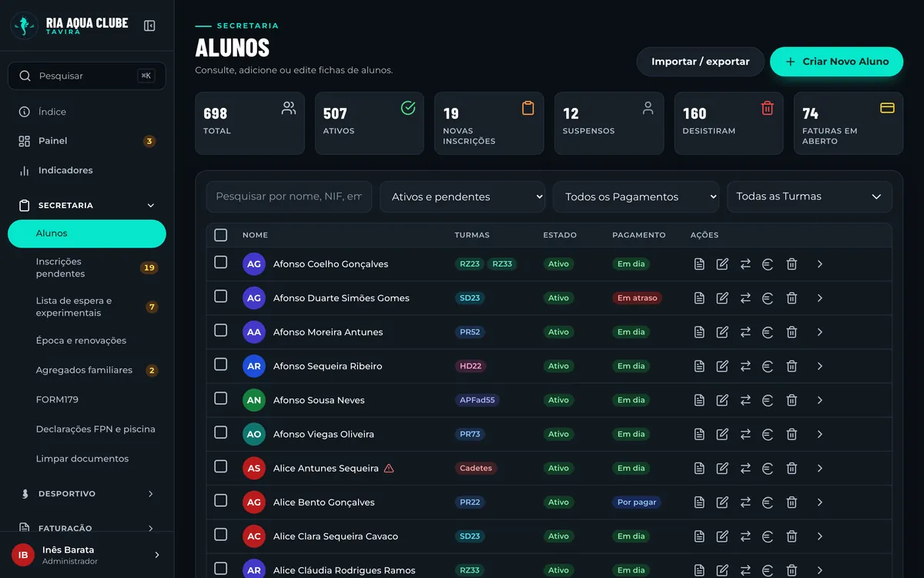This screenshot has height=578, width=924.
Task: Select checkbox for Afonso Moreira Antunes
Action: coord(221,330)
